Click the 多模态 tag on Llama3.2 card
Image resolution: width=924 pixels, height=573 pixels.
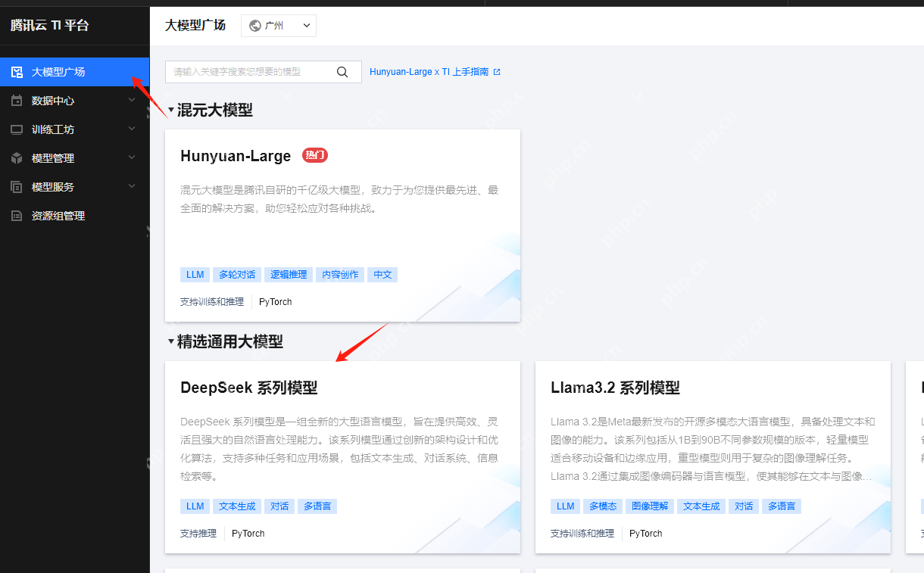pyautogui.click(x=602, y=506)
